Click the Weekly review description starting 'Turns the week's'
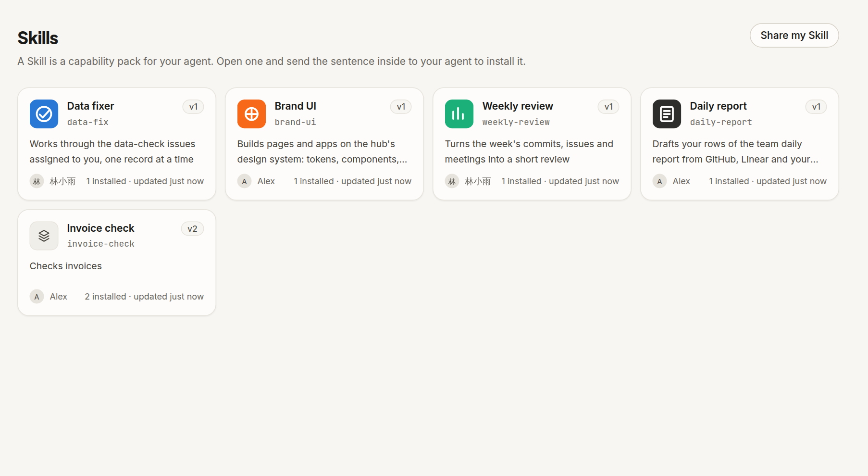 point(529,151)
